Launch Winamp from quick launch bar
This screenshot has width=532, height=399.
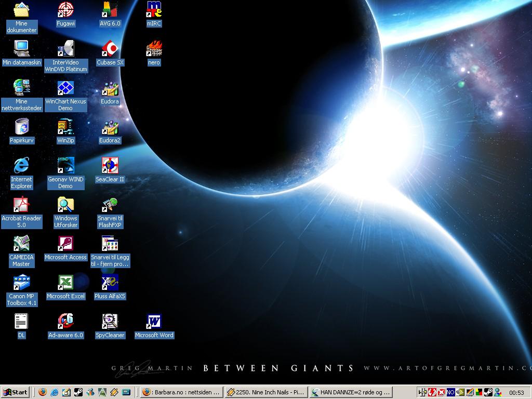pyautogui.click(x=114, y=393)
